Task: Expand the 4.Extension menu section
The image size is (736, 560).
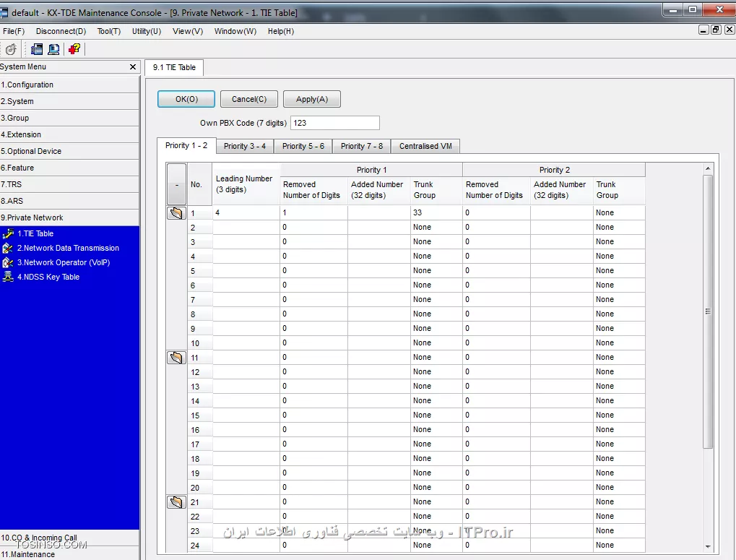Action: coord(69,134)
